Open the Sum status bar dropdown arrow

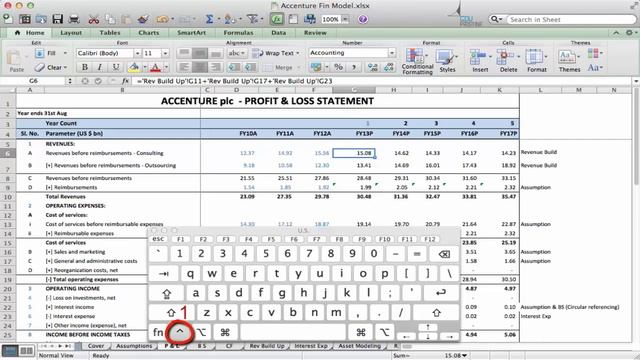(x=464, y=356)
